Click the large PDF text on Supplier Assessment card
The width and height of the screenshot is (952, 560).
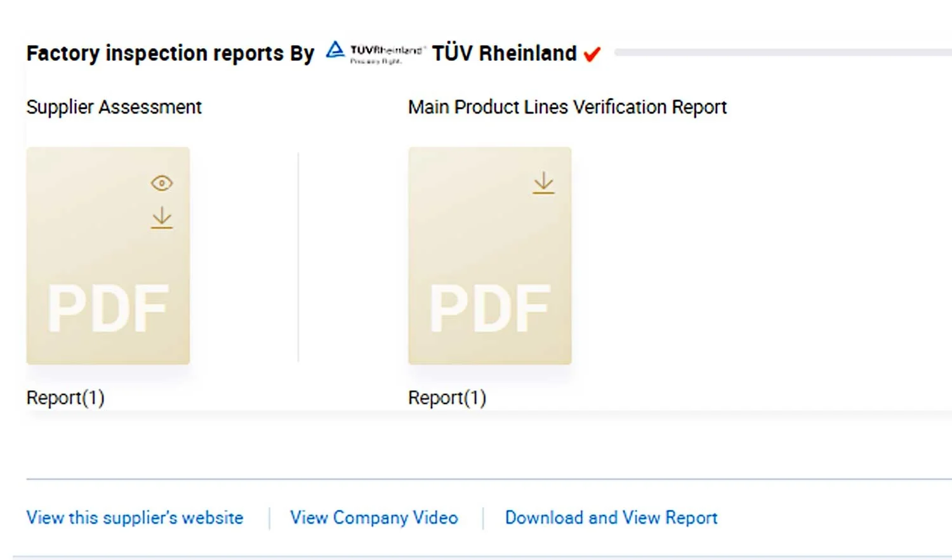108,309
